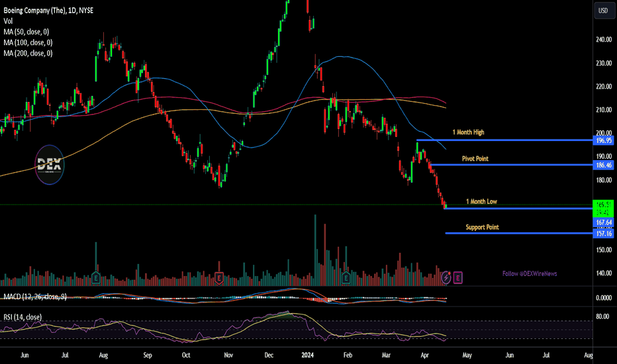
Task: Click the Aug 2023 label on the time axis
Action: (x=103, y=355)
